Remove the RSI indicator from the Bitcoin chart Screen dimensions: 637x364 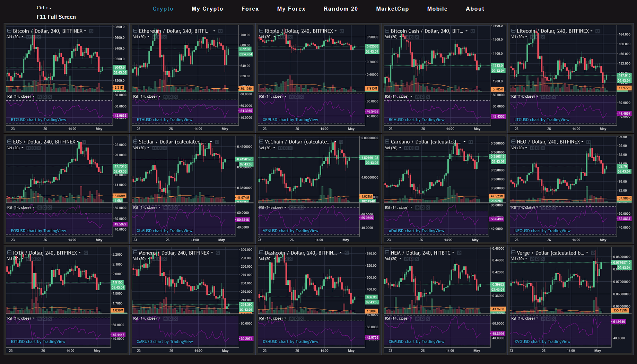[50, 97]
